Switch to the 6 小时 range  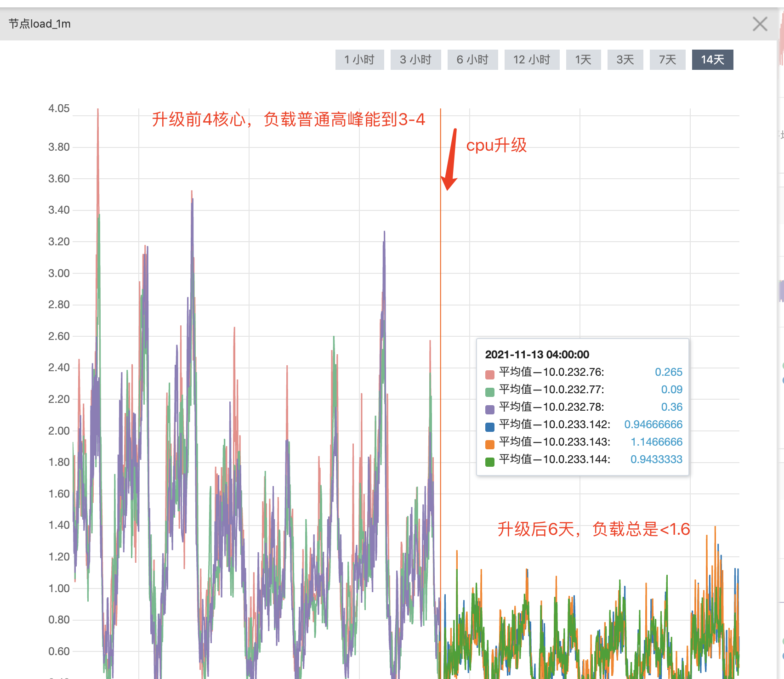pyautogui.click(x=472, y=60)
